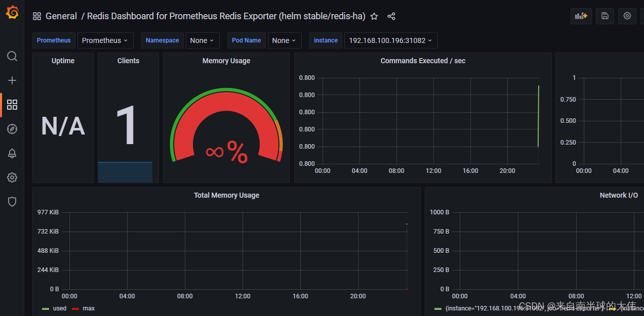Open the Prometheus datasource dropdown
This screenshot has height=316, width=644.
point(105,40)
